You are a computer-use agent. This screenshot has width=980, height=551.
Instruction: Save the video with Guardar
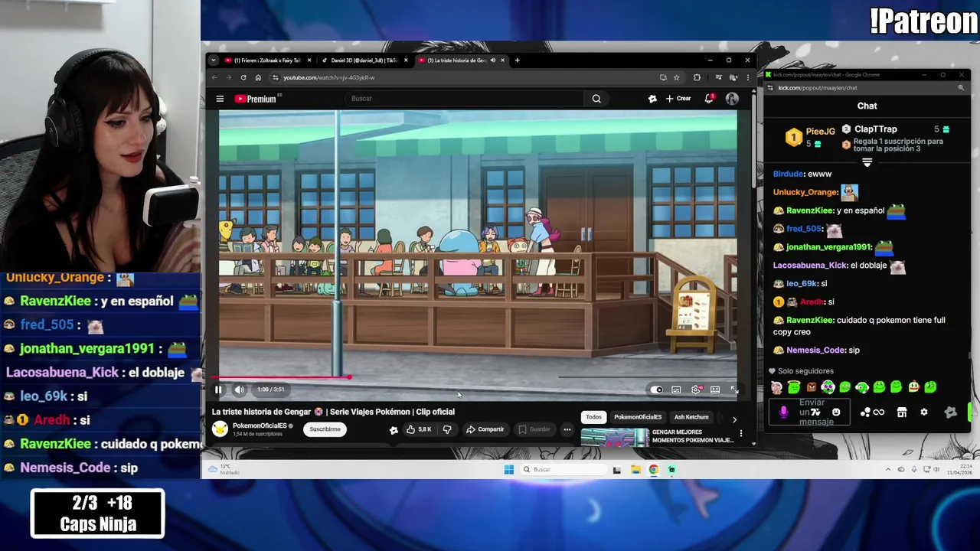(534, 429)
